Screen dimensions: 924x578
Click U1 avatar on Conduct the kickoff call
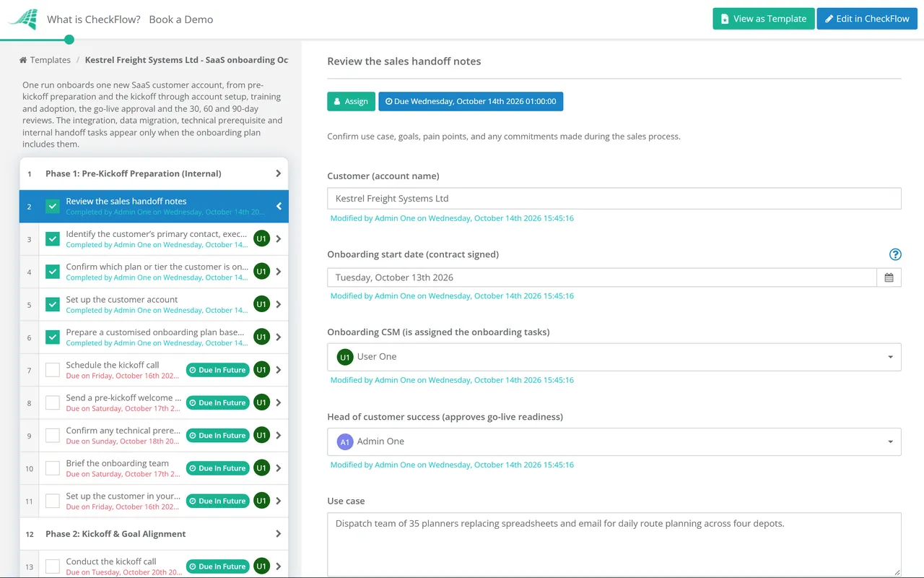[x=261, y=566]
